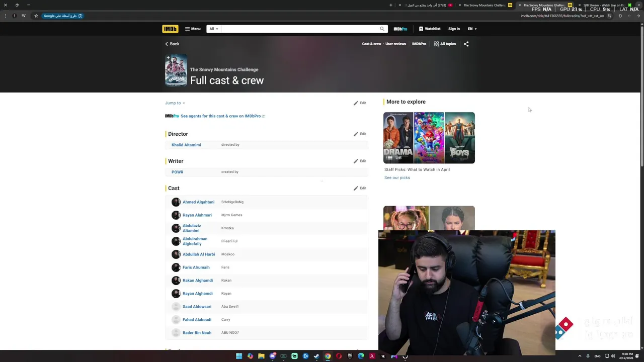This screenshot has height=362, width=644.
Task: Open the POWR writer link
Action: point(177,172)
